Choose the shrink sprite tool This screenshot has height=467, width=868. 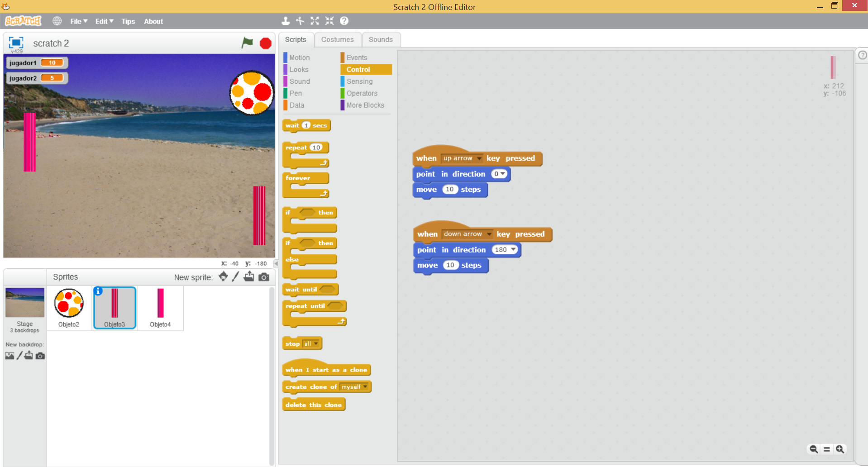click(329, 21)
